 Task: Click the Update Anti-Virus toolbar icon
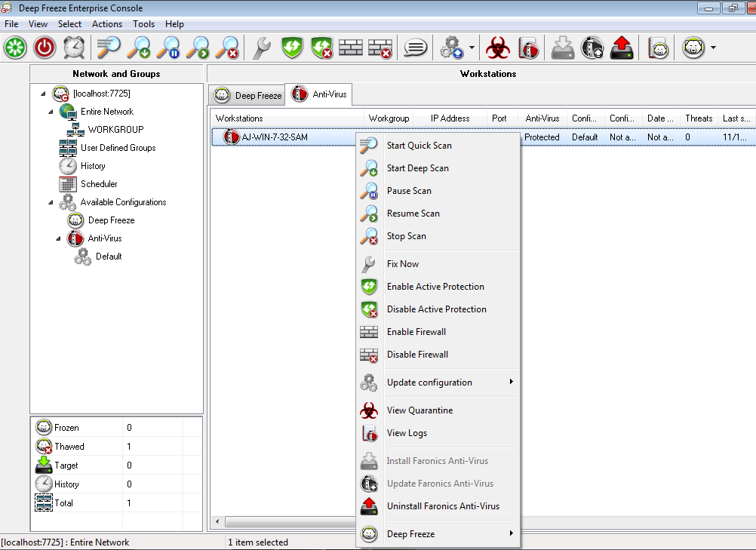[x=592, y=48]
